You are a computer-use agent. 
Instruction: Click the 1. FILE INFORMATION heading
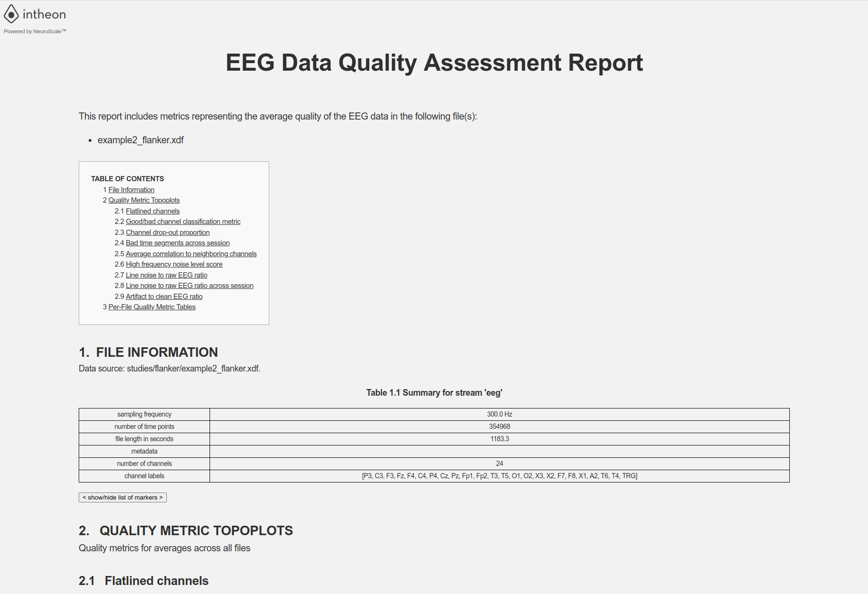click(148, 352)
